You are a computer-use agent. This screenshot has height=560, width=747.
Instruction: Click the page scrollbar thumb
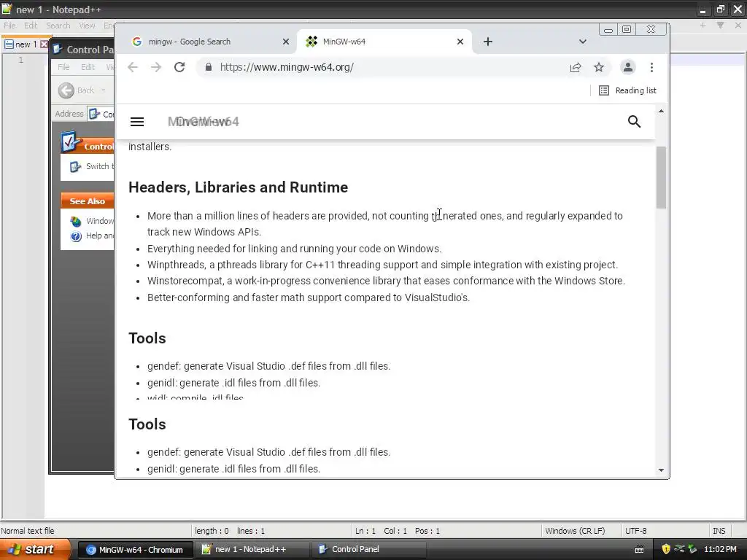(x=661, y=177)
